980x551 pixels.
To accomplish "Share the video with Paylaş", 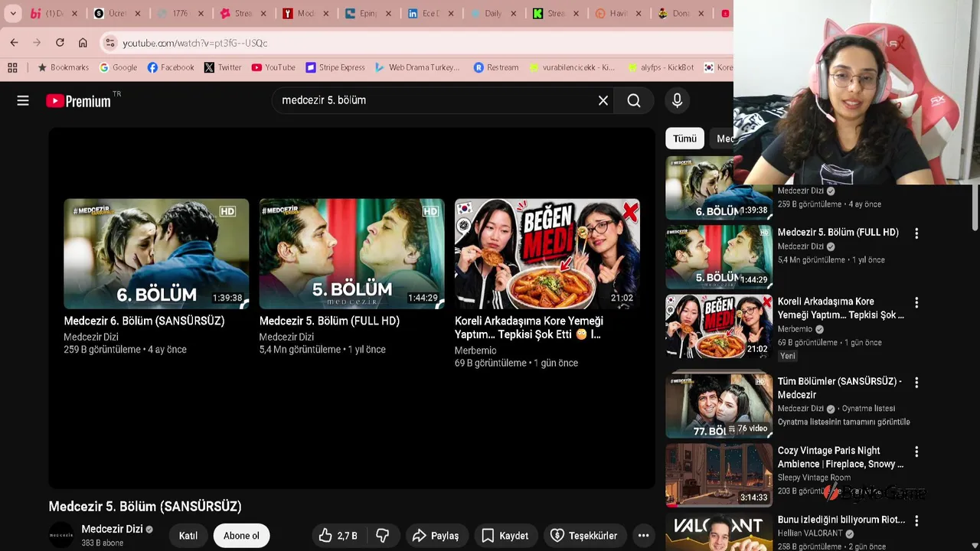I will click(x=435, y=536).
